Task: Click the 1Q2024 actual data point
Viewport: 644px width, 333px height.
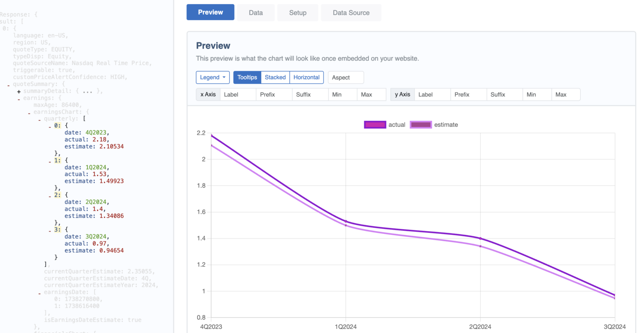Action: click(346, 221)
